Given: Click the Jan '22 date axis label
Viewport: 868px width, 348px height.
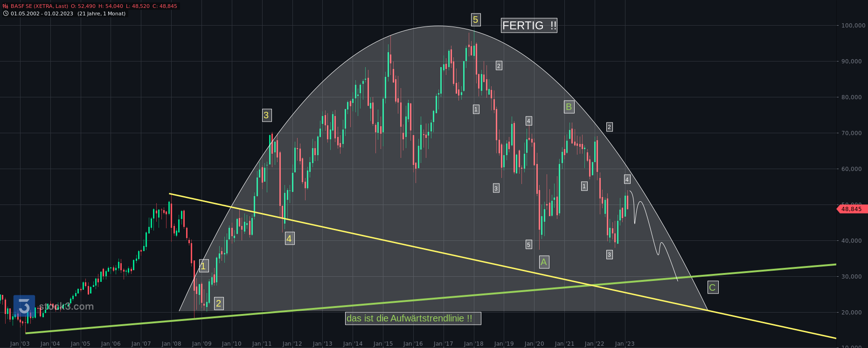Looking at the screenshot, I should point(595,344).
